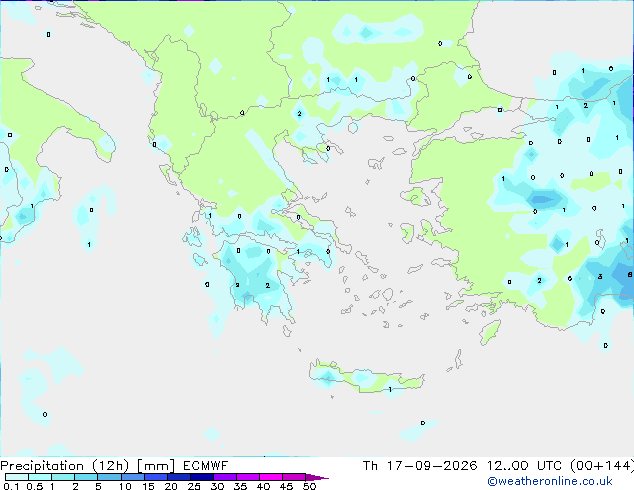
Task: Click the Precipitation (12h) title text
Action: pyautogui.click(x=65, y=466)
